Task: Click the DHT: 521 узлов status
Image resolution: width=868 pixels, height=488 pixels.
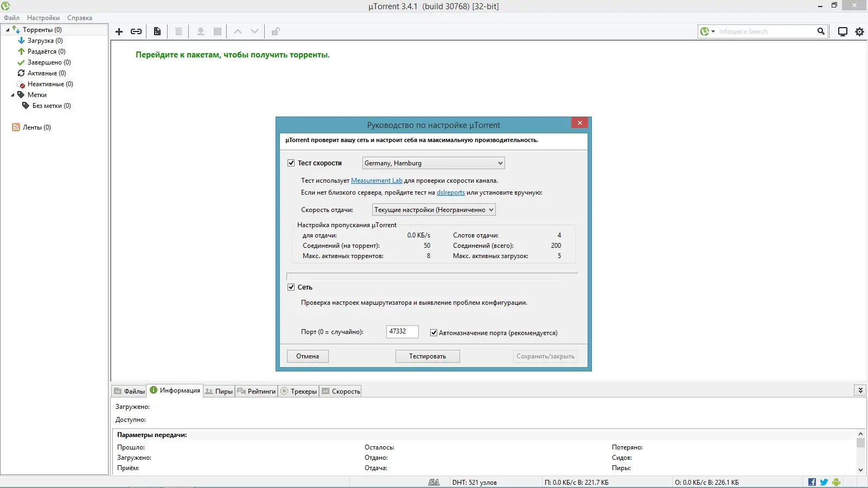Action: [x=475, y=483]
